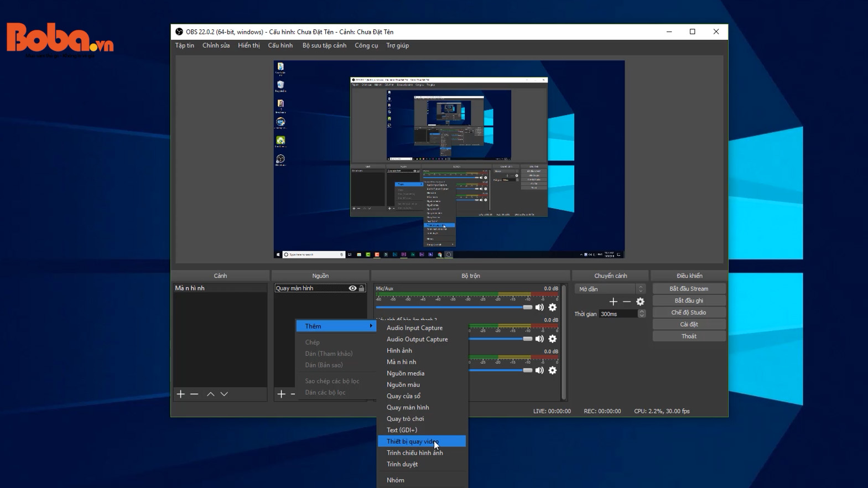Select the Màn hình scene
The height and width of the screenshot is (488, 868).
click(220, 288)
